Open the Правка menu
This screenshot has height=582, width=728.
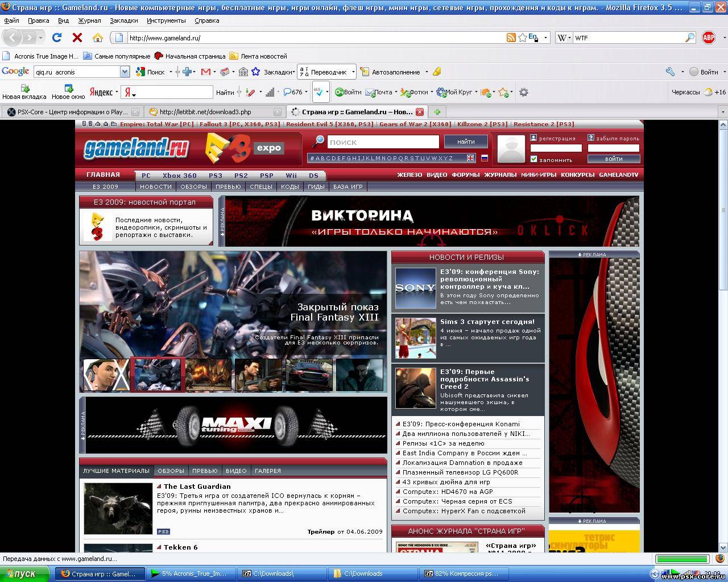(x=38, y=20)
